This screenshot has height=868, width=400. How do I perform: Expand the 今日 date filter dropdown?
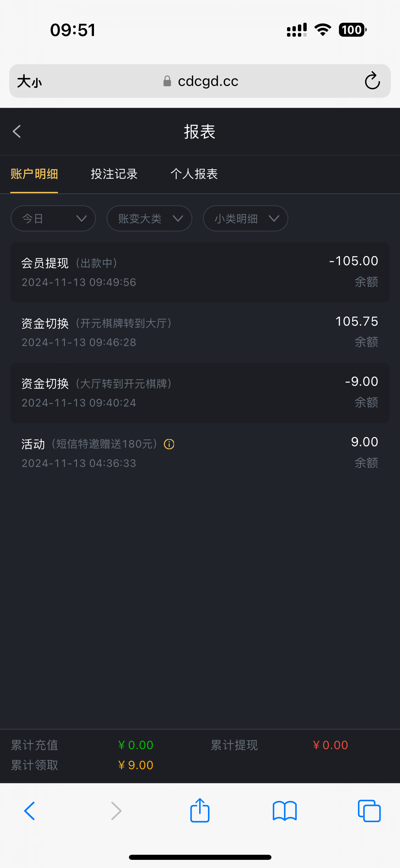(53, 218)
